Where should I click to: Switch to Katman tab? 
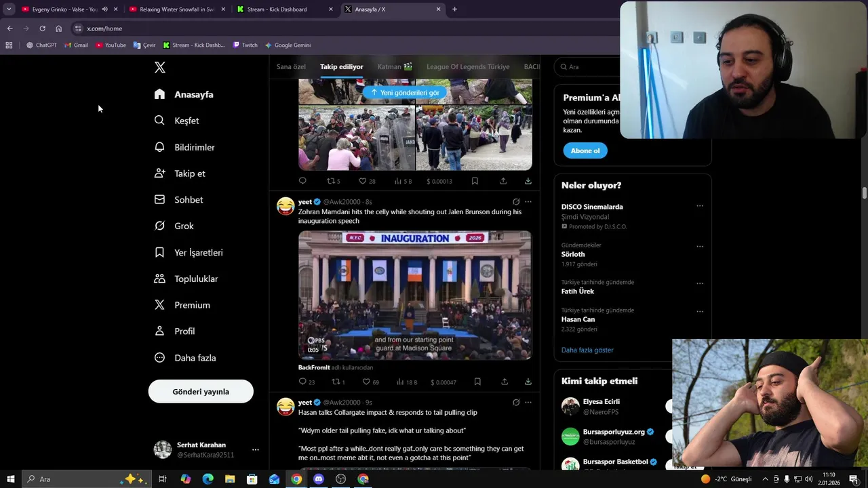click(395, 66)
